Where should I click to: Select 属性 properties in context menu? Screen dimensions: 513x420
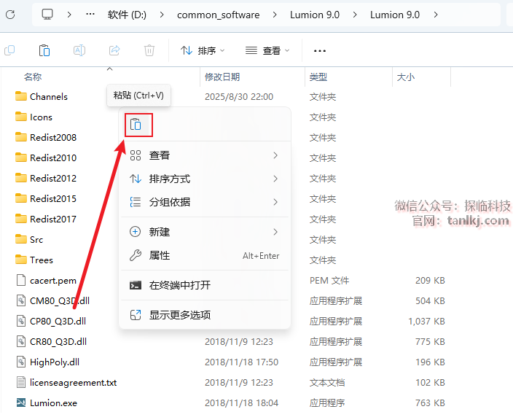pos(160,256)
